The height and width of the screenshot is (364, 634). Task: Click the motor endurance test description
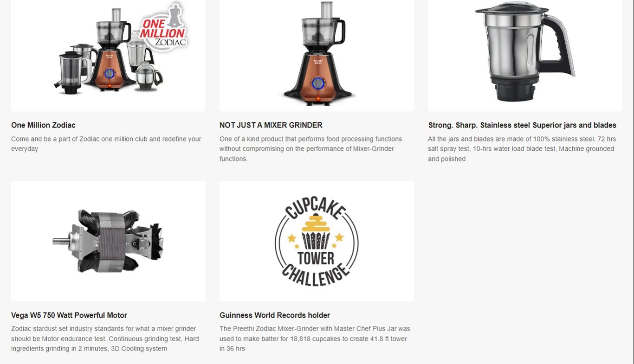pos(105,338)
